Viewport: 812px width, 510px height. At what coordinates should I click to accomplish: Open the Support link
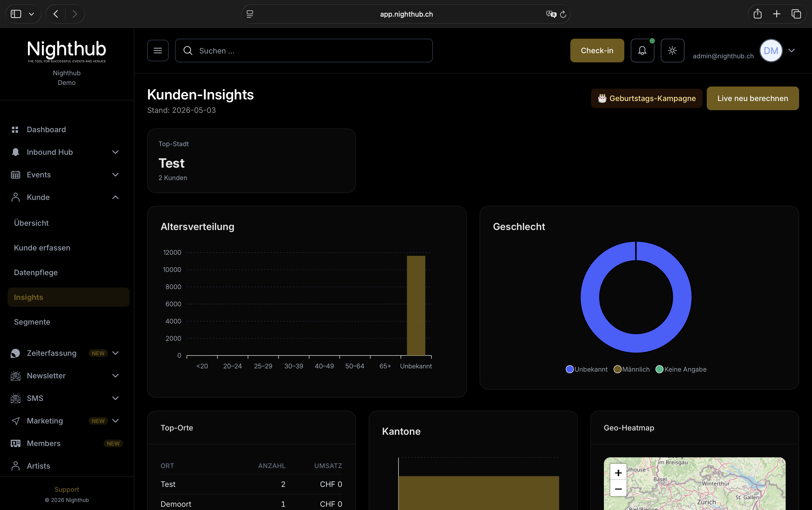coord(67,489)
